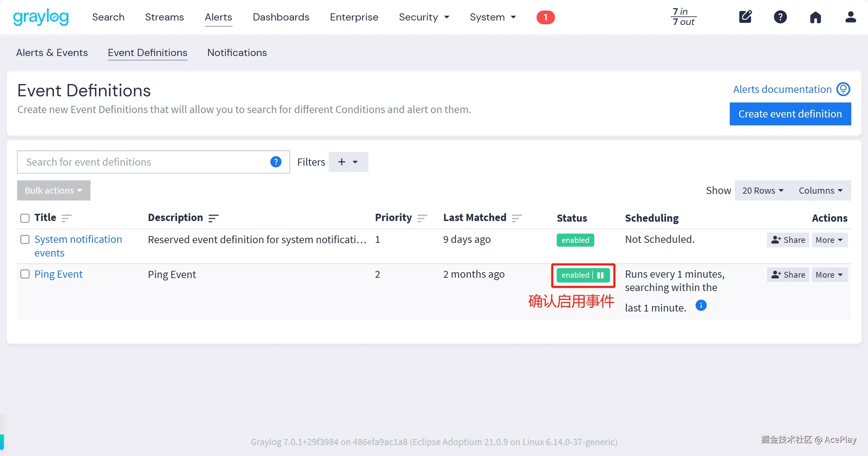Show scheduling info icon for Ping Event

click(701, 305)
